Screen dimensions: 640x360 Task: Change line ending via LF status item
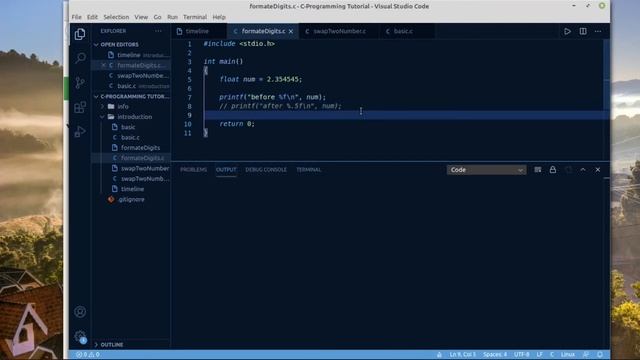539,355
